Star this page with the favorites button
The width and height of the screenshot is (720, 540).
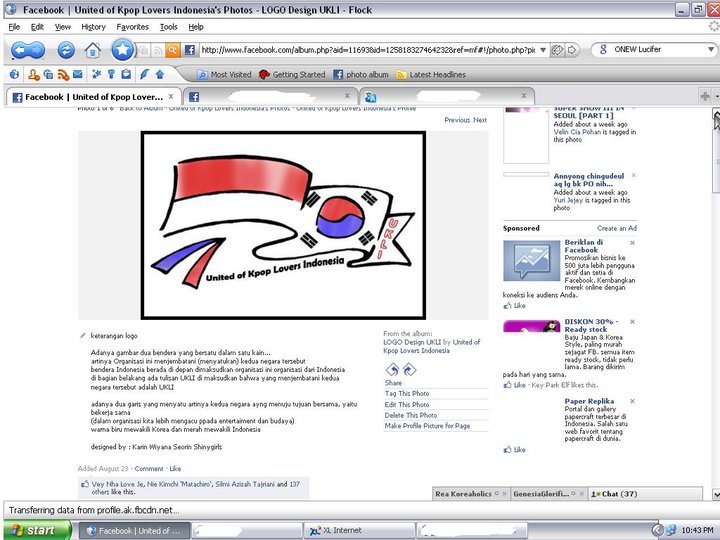[x=122, y=50]
